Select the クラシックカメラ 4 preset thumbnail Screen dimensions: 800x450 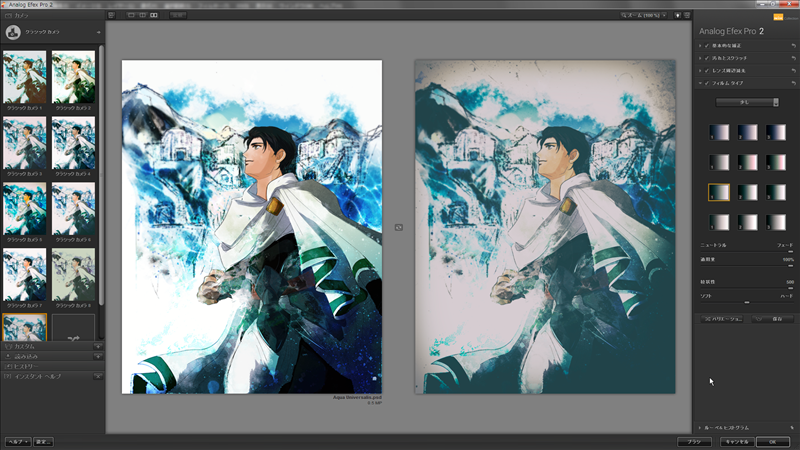pos(73,143)
